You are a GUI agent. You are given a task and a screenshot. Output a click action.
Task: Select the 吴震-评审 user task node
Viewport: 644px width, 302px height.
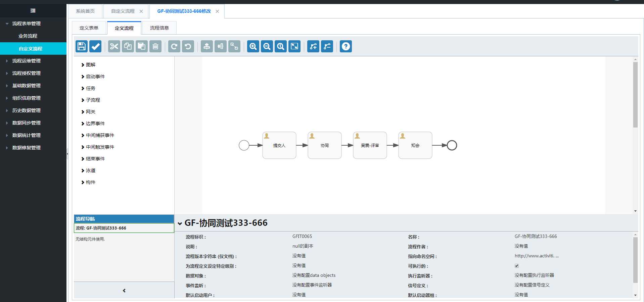coord(370,145)
